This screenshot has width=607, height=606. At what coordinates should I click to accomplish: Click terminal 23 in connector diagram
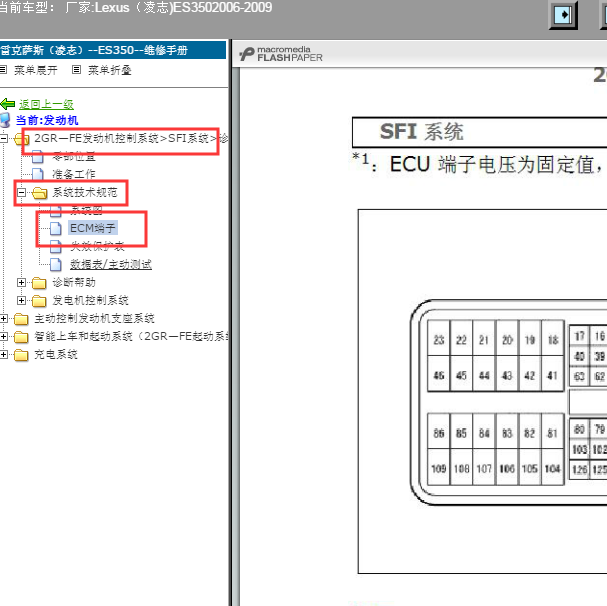tap(439, 338)
